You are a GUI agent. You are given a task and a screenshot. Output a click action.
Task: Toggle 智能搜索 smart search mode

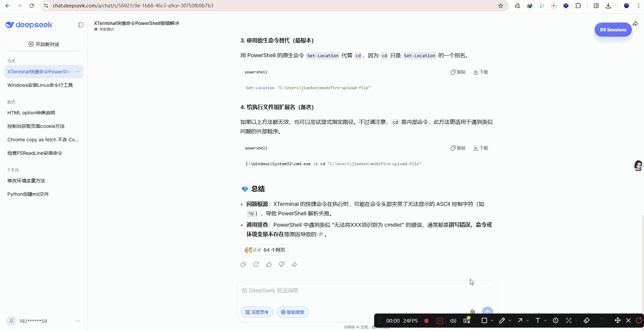(x=293, y=312)
